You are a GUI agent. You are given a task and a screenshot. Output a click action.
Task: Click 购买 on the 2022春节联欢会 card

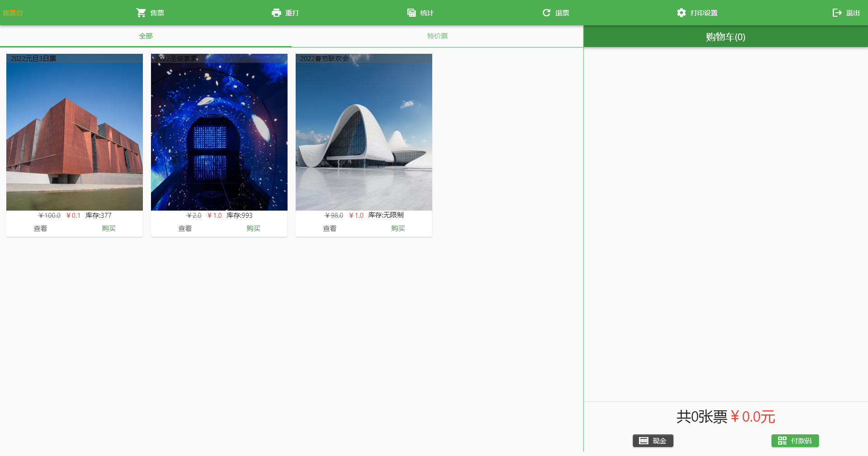pos(398,228)
